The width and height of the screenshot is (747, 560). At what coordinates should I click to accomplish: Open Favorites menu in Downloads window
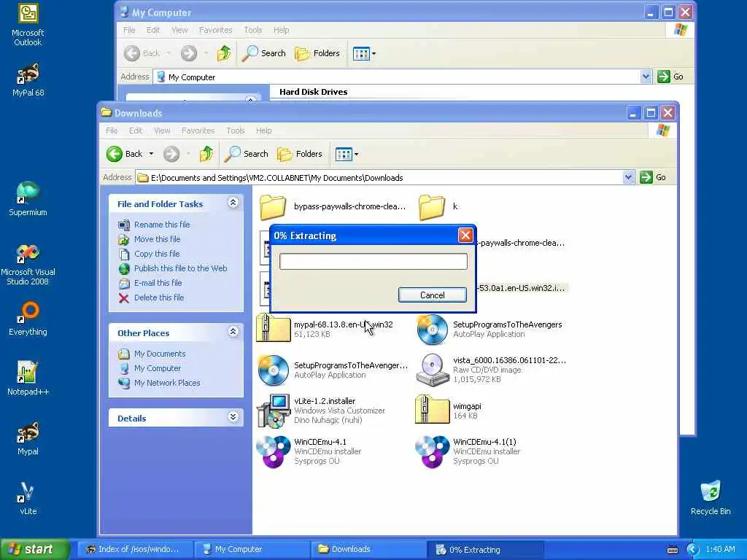tap(198, 131)
